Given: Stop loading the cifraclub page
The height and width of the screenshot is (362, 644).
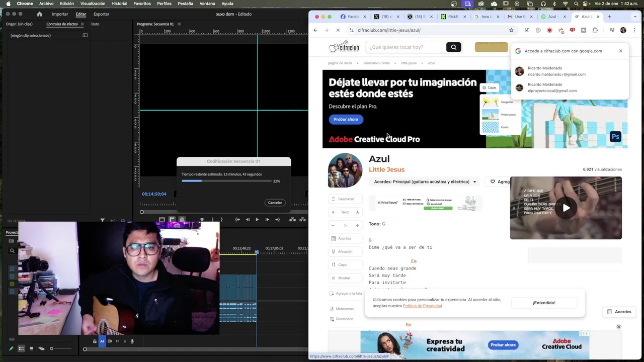Looking at the screenshot, I should pos(338,30).
